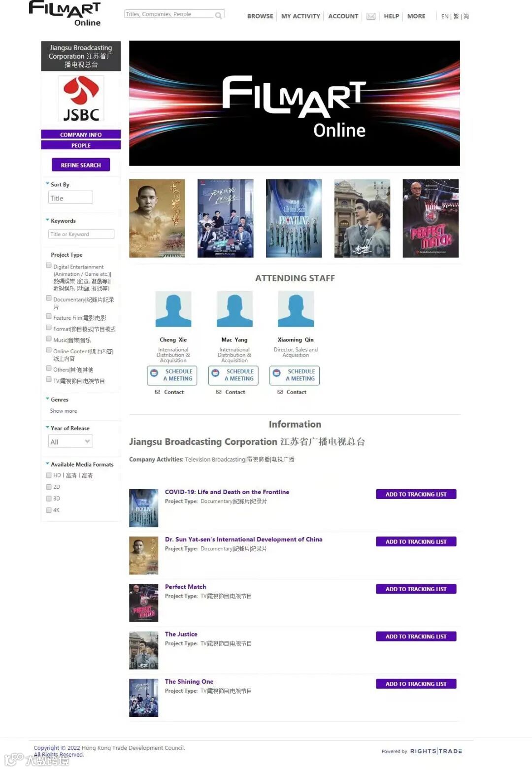Click Xiaoming Qin's profile avatar
The width and height of the screenshot is (532, 770).
click(x=296, y=309)
